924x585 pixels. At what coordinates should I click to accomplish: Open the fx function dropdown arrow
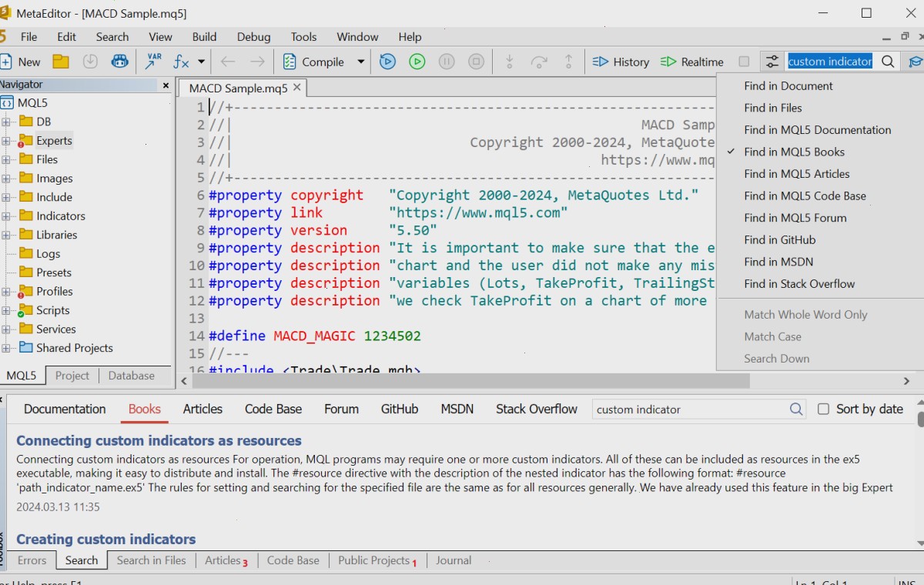(202, 62)
